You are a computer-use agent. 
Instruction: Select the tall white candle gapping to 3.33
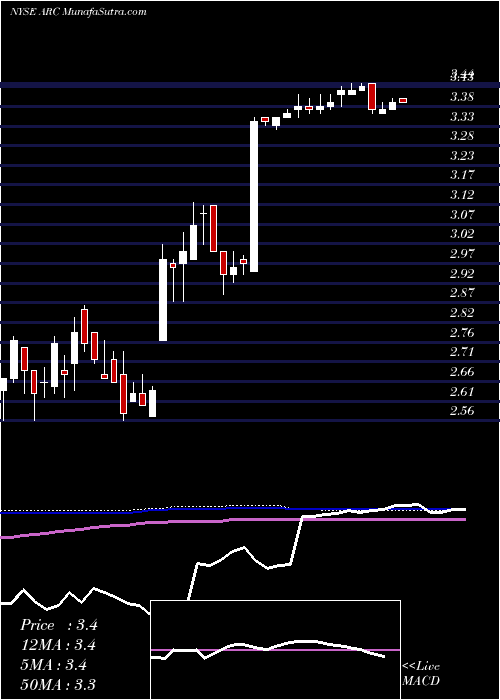click(254, 196)
